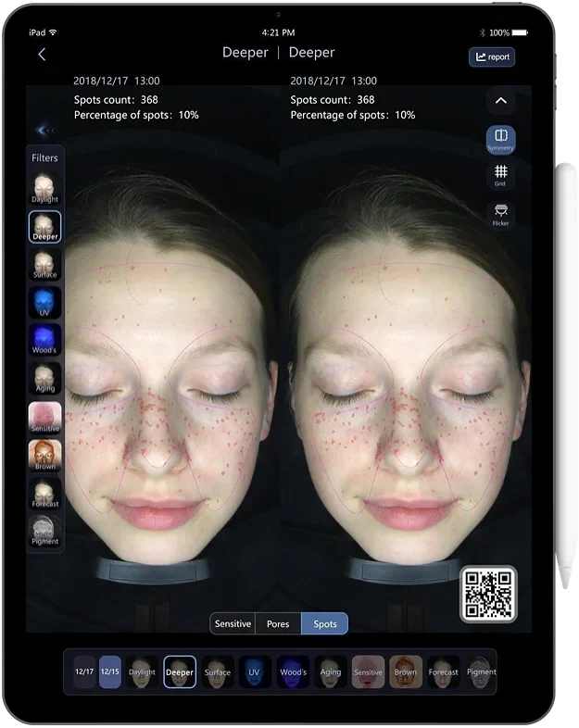Pick the Brown filter in sidebar

[44, 456]
